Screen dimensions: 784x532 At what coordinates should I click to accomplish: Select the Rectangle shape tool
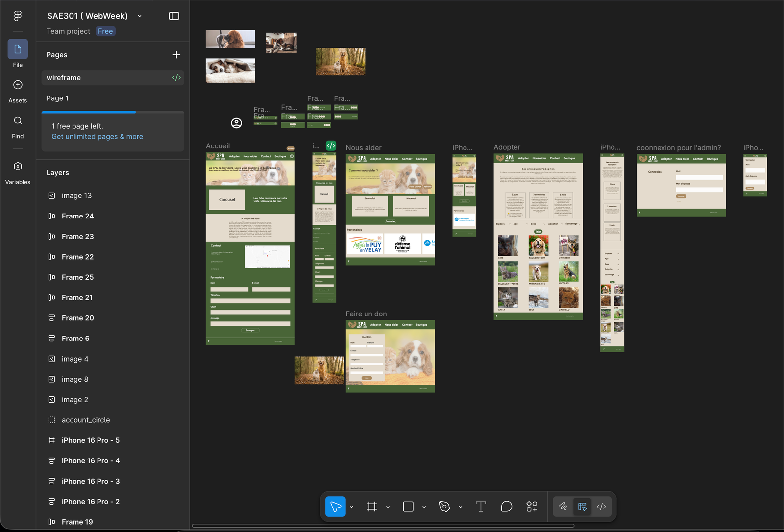[x=408, y=507]
